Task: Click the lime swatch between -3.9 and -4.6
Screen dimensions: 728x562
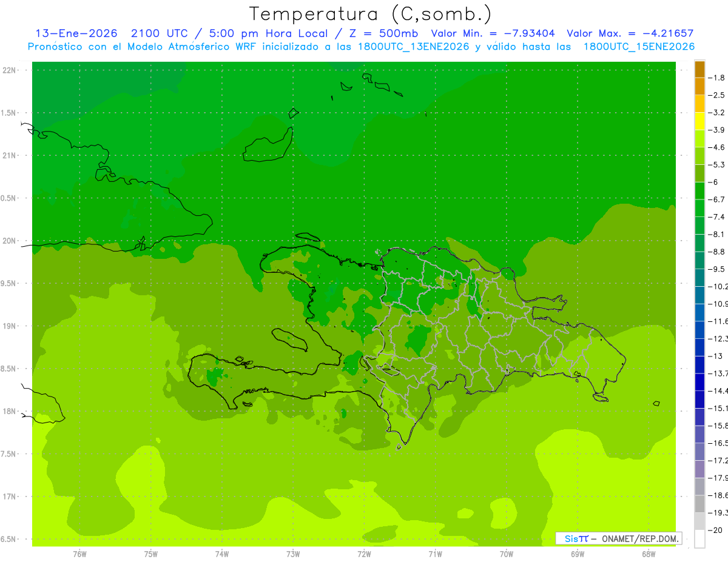Action: [699, 139]
